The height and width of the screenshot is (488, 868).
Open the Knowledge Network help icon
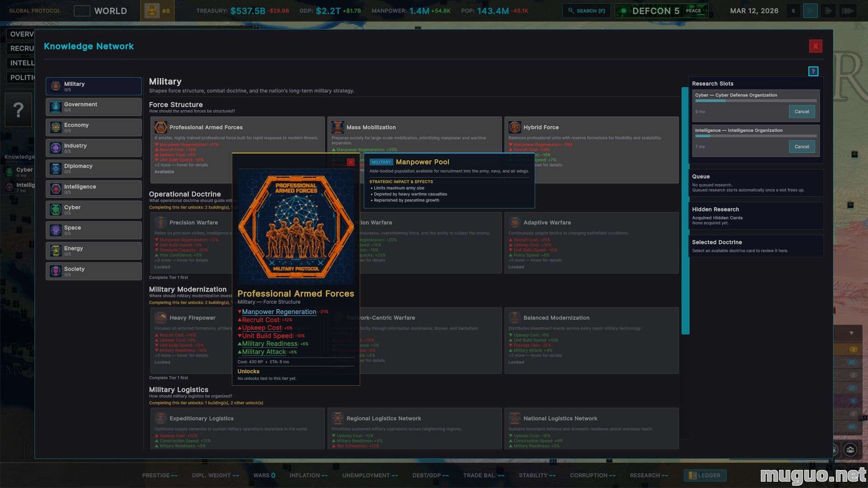tap(813, 71)
